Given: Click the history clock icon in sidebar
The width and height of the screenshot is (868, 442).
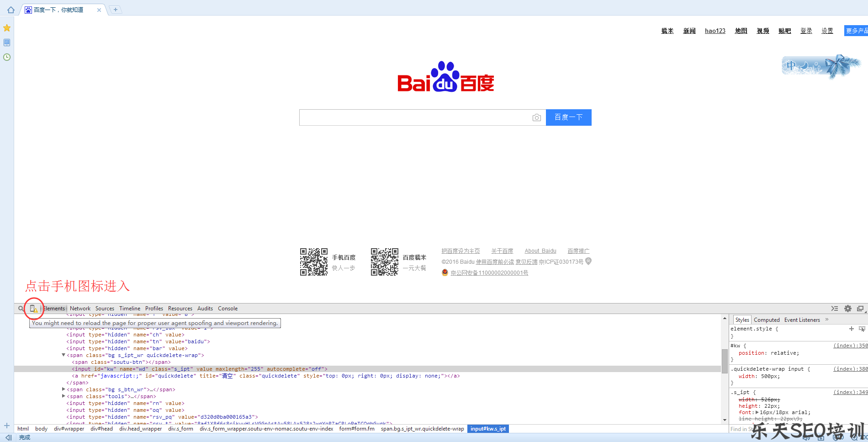Looking at the screenshot, I should tap(7, 57).
